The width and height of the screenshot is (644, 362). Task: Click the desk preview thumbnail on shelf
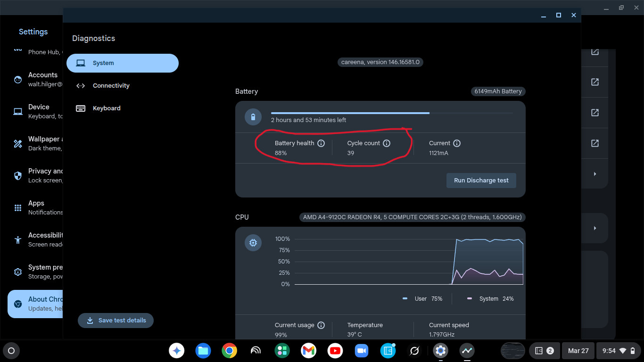(x=513, y=351)
